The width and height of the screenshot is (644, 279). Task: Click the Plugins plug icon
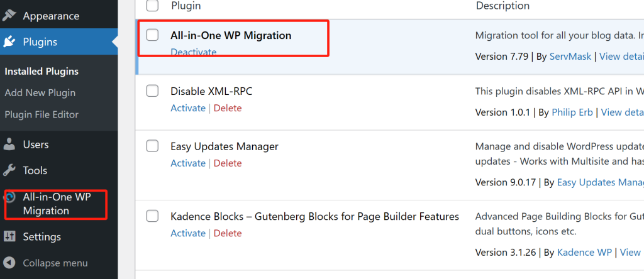[9, 42]
